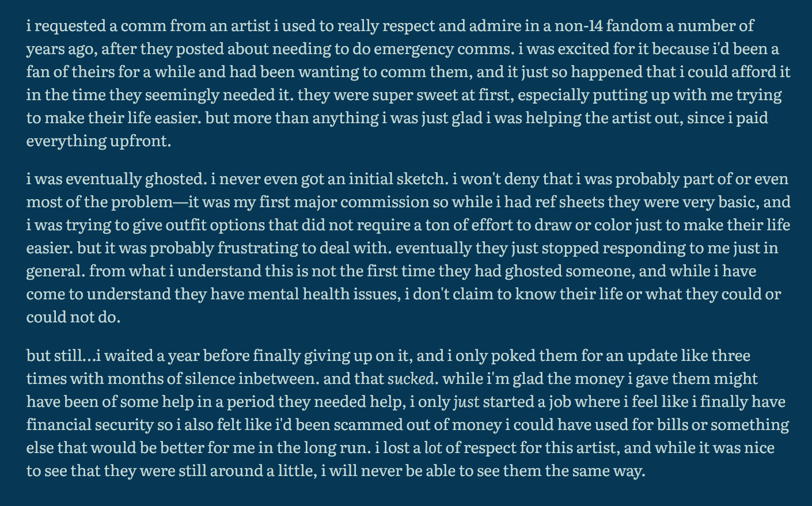Click the italic "just" before "started a job"
The image size is (812, 506).
[x=466, y=402]
